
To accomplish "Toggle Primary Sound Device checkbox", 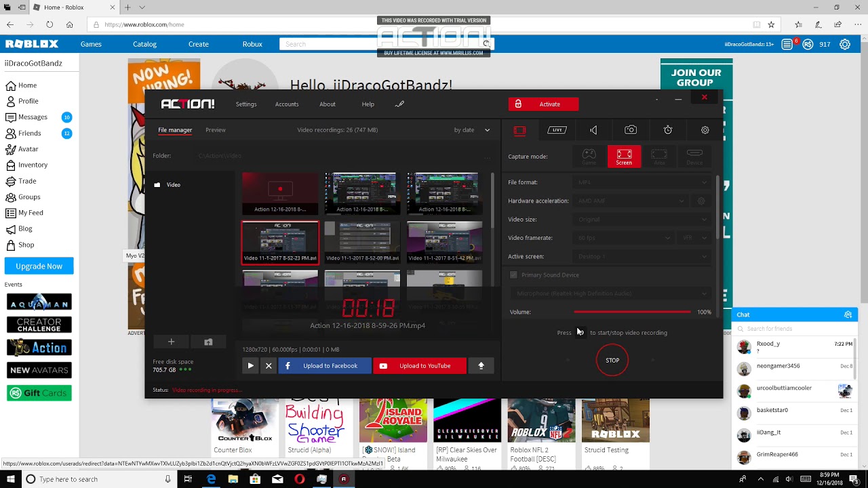I will pos(513,275).
